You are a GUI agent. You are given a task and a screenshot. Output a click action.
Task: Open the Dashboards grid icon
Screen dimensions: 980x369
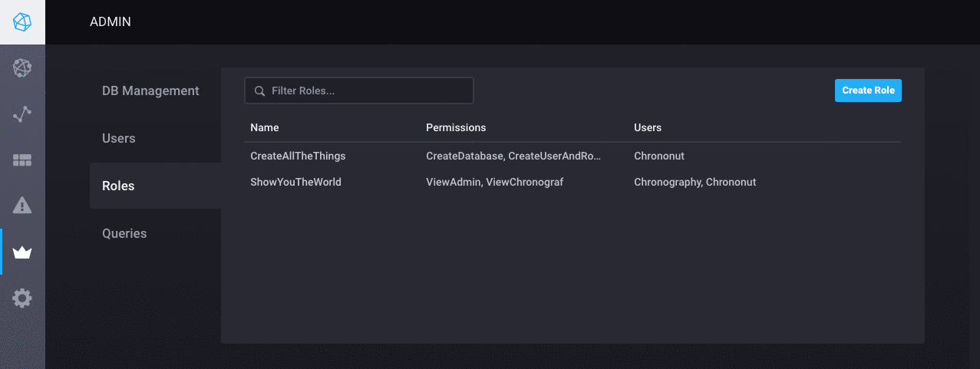click(22, 160)
